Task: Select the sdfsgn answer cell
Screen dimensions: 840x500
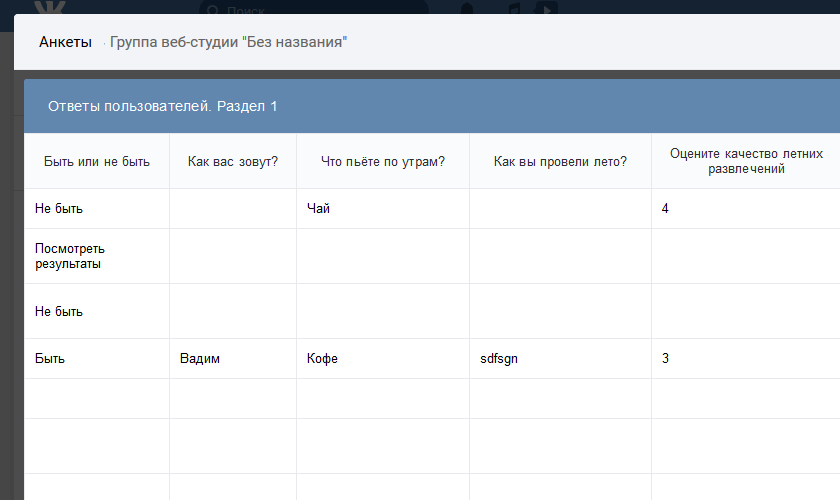Action: point(560,359)
